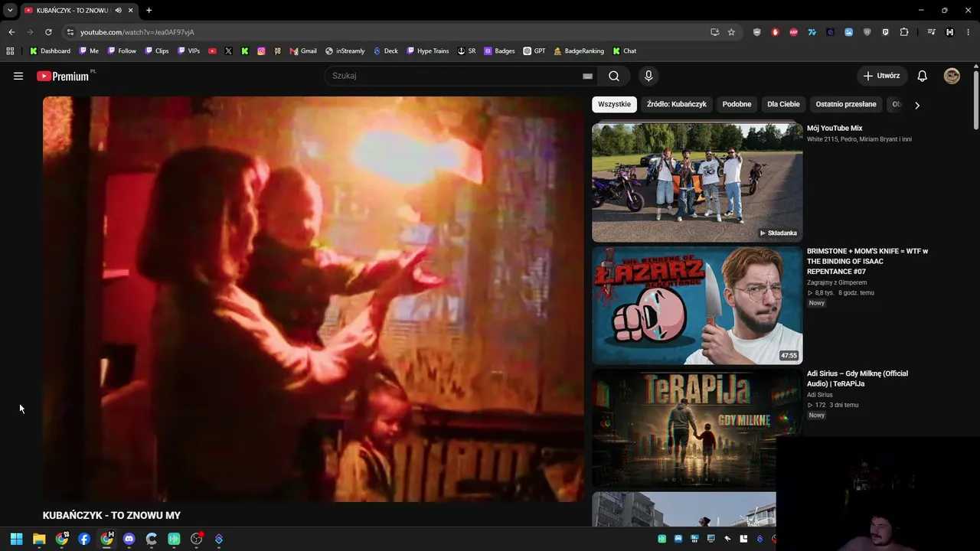Start voice search with microphone icon
The image size is (980, 551).
648,76
